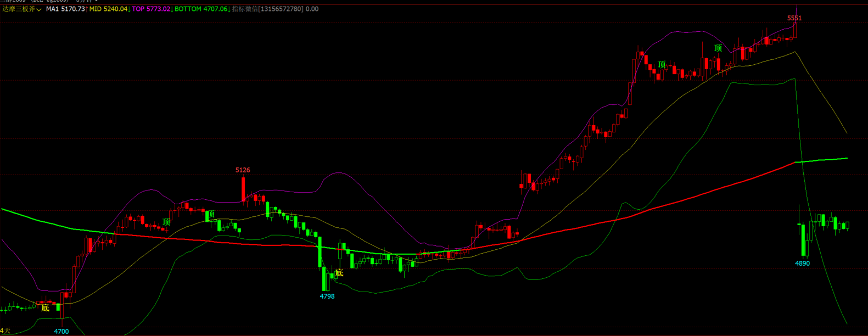The width and height of the screenshot is (868, 336).
Task: Click the 顶 marker nearest the 5551 high
Action: pyautogui.click(x=718, y=48)
